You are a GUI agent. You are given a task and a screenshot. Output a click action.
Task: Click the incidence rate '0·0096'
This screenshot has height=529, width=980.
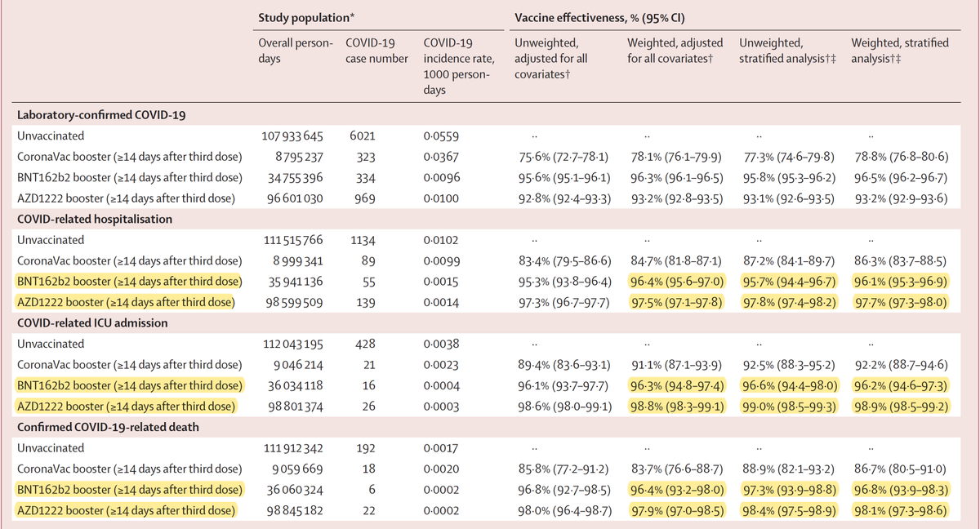tap(442, 177)
